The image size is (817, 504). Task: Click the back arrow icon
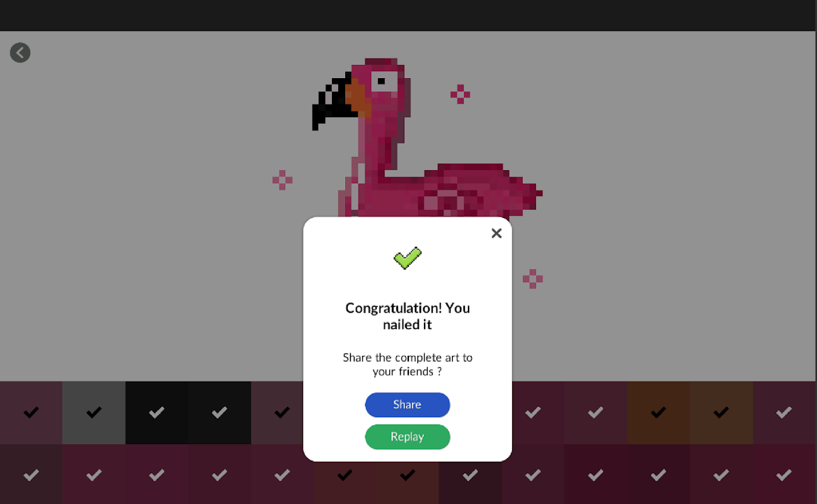tap(20, 52)
